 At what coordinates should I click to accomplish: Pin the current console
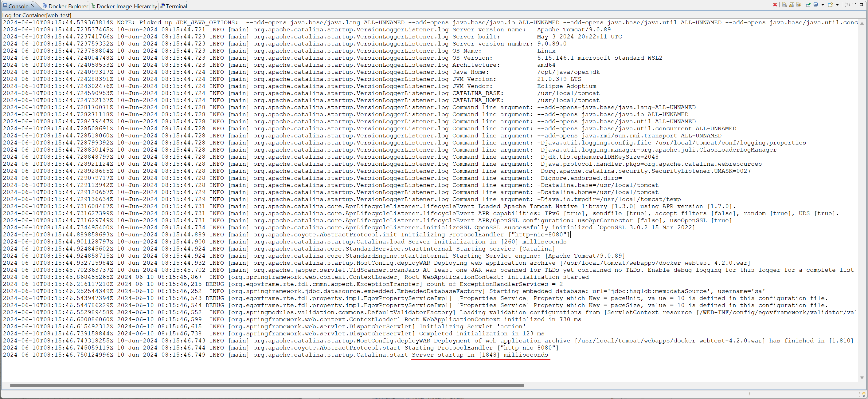click(808, 5)
